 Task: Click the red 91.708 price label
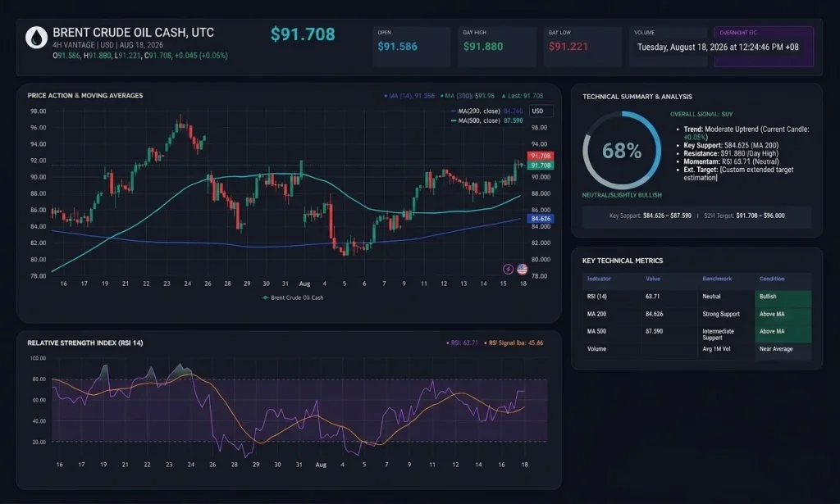(x=541, y=156)
